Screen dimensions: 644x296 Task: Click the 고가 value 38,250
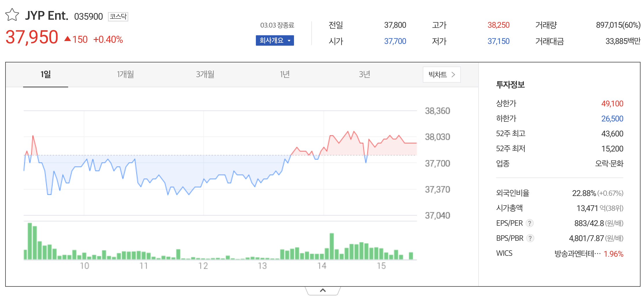click(x=498, y=25)
